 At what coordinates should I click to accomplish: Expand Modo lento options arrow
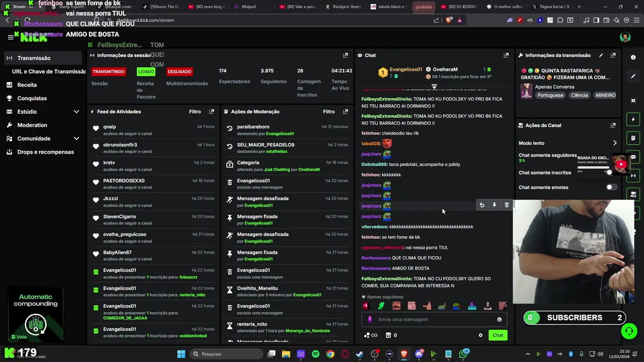click(614, 143)
